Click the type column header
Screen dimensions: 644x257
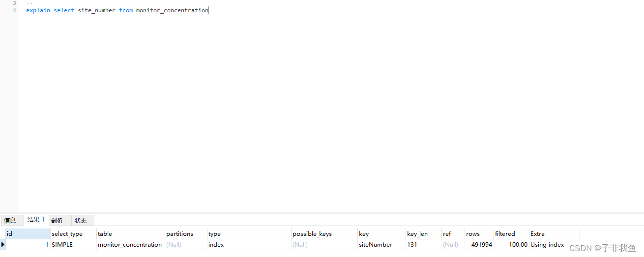pyautogui.click(x=249, y=234)
